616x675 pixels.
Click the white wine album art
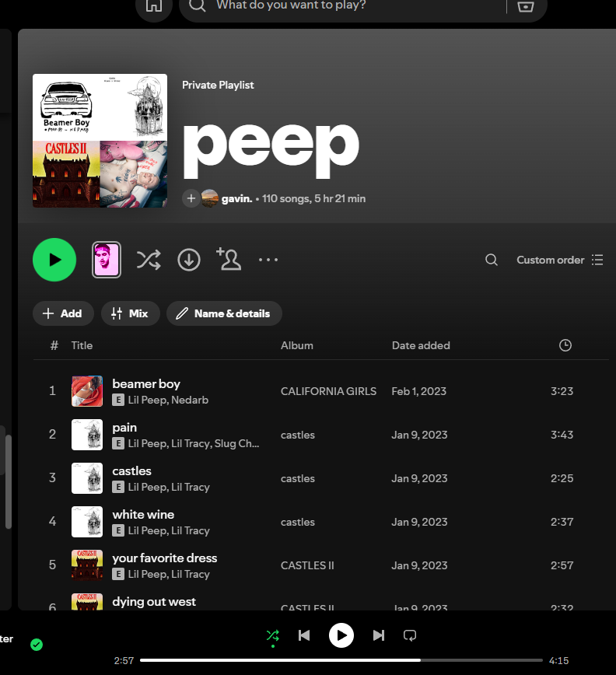coord(87,522)
